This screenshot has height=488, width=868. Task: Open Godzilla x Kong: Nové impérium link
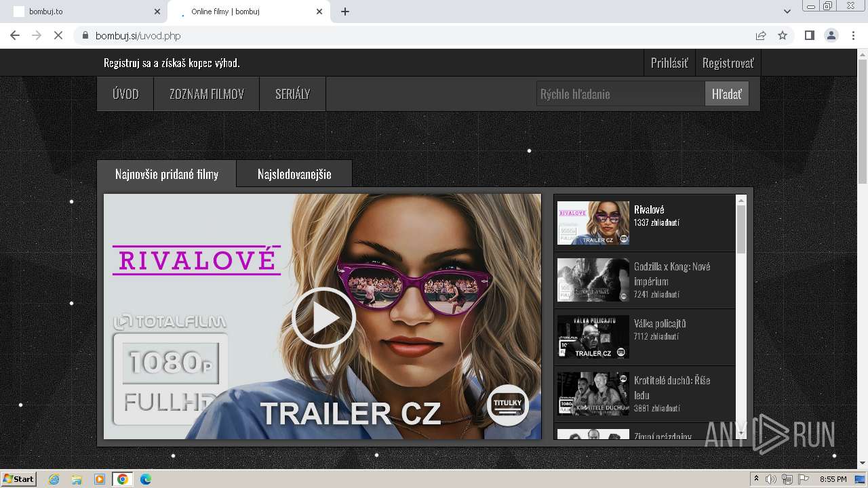[672, 274]
